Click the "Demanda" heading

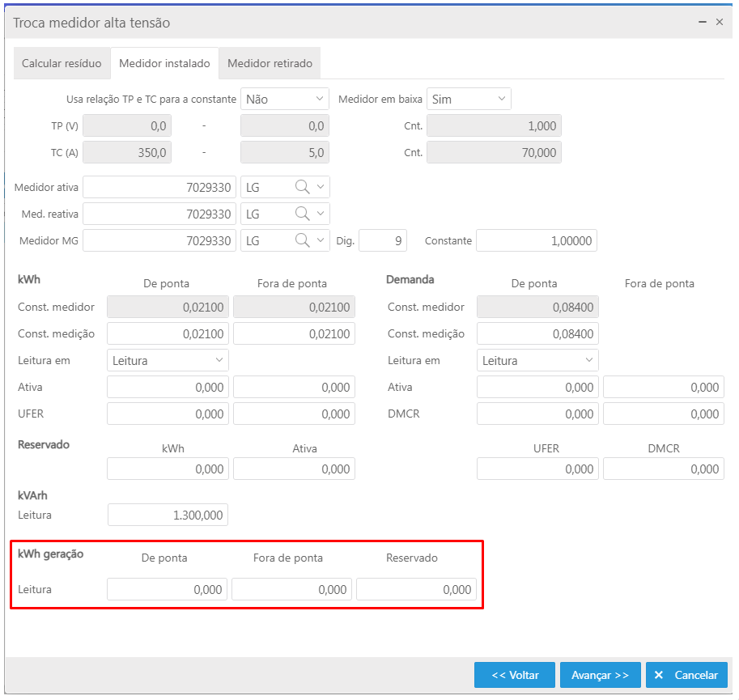[410, 279]
